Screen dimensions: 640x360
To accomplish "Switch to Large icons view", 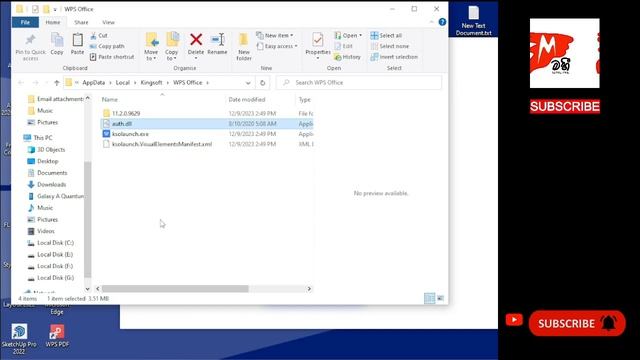I will (x=440, y=298).
